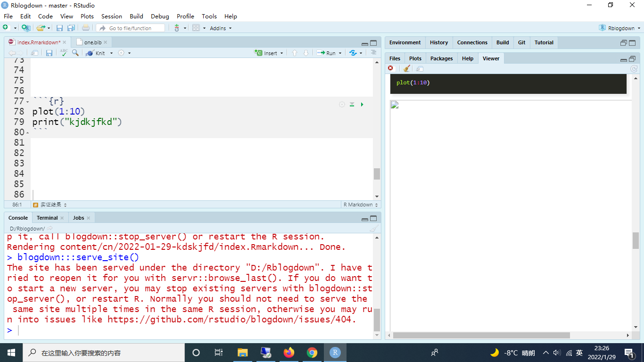This screenshot has width=644, height=362.
Task: Expand the Rblogdown project menu
Action: [x=620, y=28]
